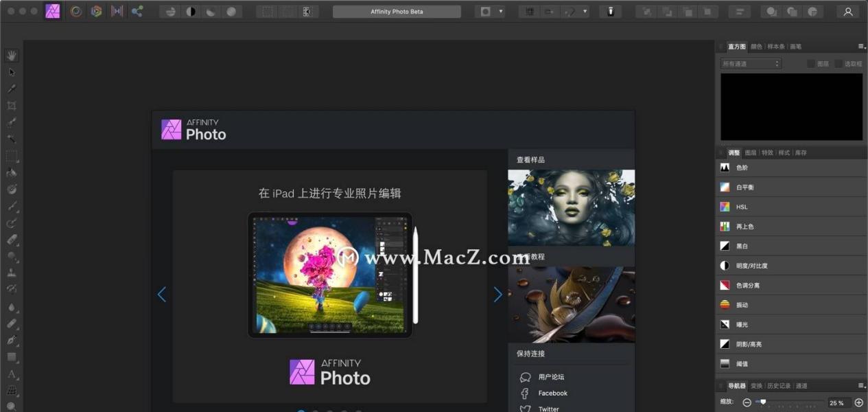The height and width of the screenshot is (412, 868).
Task: Open the Facebook link
Action: 553,393
